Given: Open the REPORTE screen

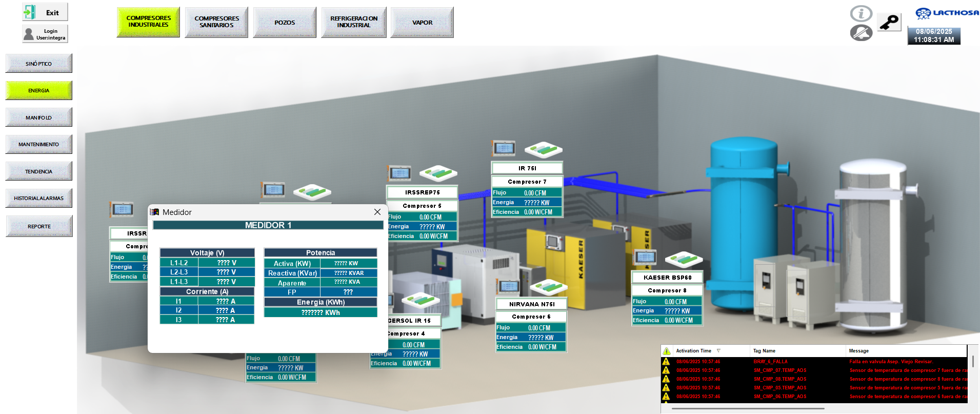Looking at the screenshot, I should (x=39, y=226).
